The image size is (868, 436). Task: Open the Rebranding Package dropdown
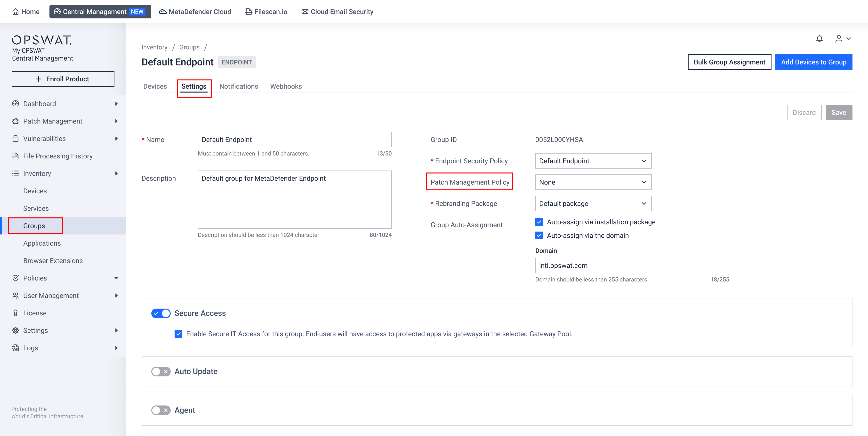(x=593, y=204)
